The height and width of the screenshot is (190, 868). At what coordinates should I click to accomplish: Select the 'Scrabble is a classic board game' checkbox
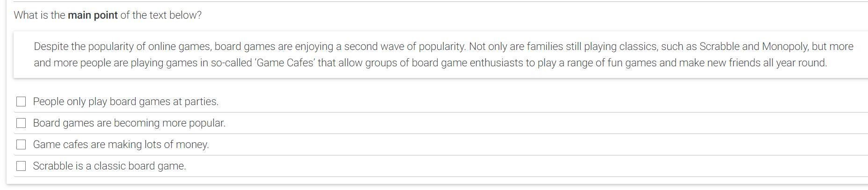click(21, 166)
